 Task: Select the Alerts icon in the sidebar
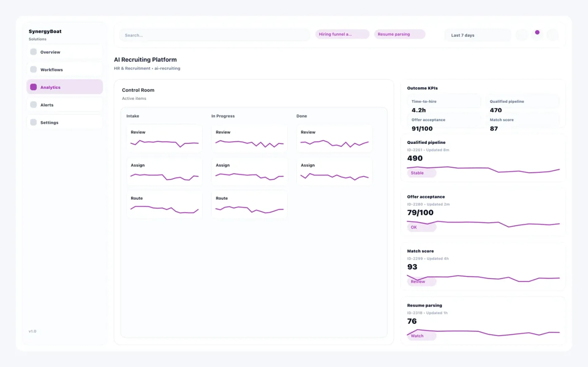[x=33, y=105]
